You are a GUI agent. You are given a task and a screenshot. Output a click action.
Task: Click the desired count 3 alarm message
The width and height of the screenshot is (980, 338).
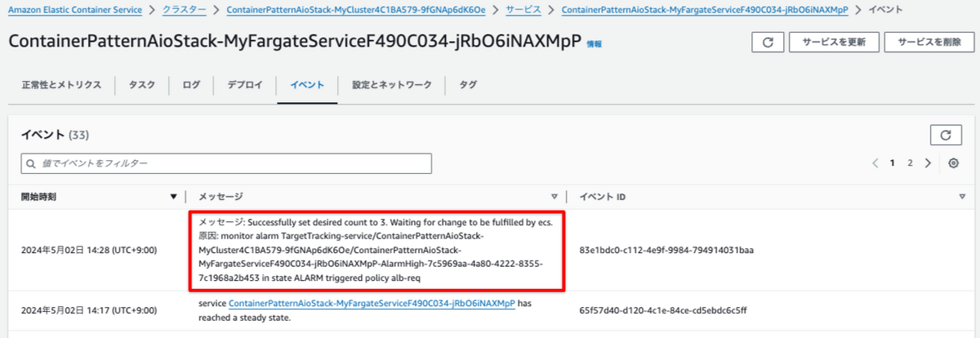[x=376, y=250]
